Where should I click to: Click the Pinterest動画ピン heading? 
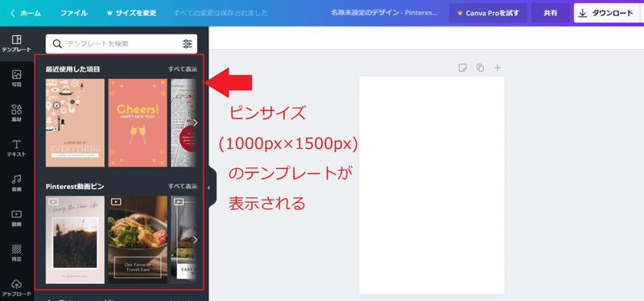[x=75, y=187]
